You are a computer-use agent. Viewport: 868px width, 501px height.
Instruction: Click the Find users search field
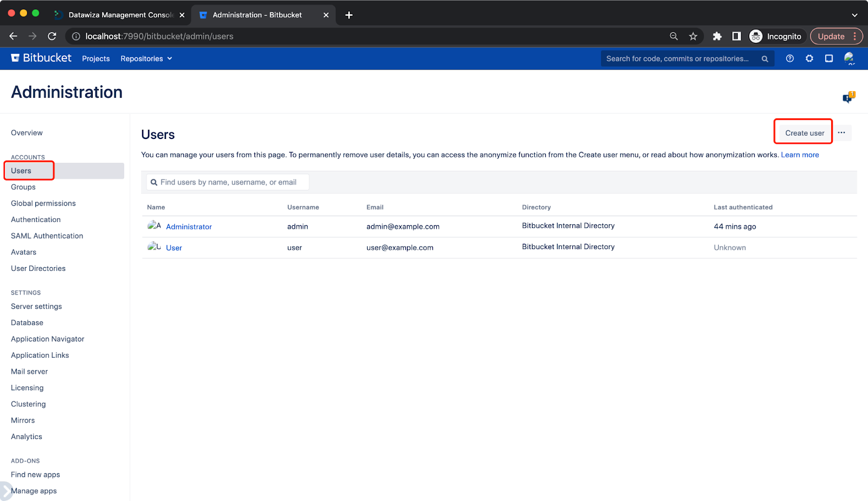(x=228, y=182)
